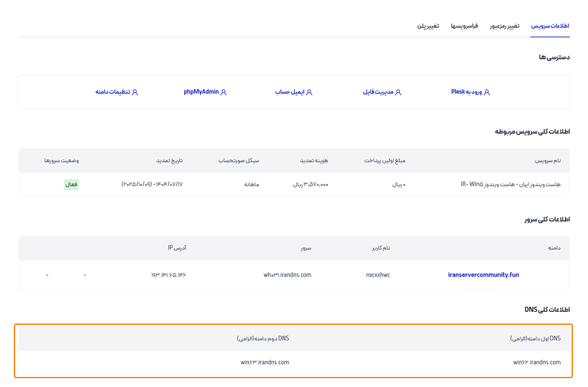
Task: Click the تنظیمات دامنه settings link
Action: tap(113, 92)
